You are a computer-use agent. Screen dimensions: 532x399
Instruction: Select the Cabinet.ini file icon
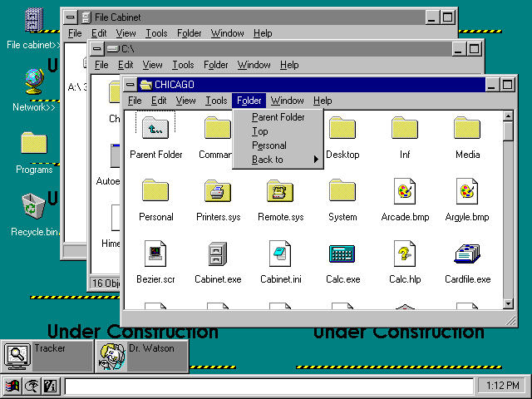[x=280, y=254]
